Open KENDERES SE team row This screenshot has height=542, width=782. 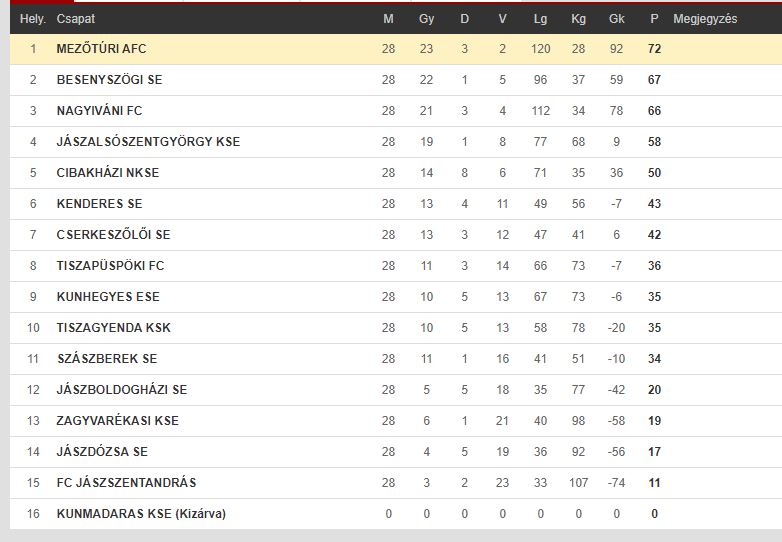point(99,203)
